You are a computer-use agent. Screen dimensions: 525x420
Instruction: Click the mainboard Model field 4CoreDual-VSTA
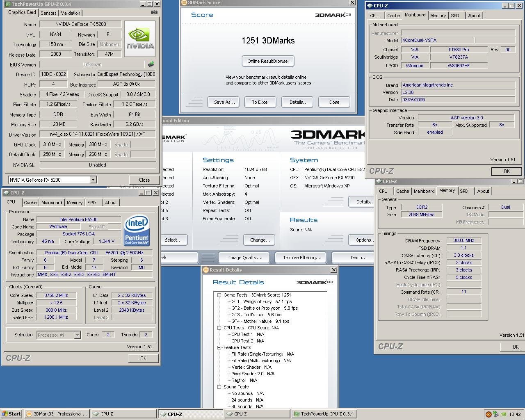click(438, 40)
